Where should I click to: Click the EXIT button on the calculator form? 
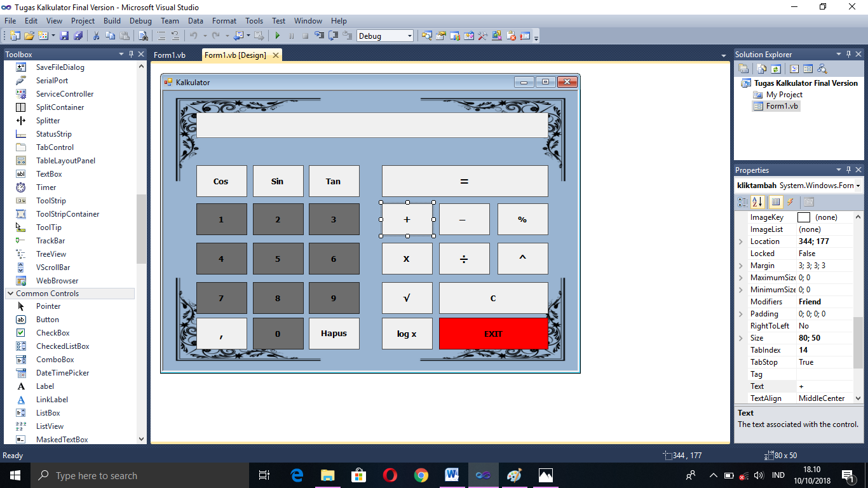(494, 334)
